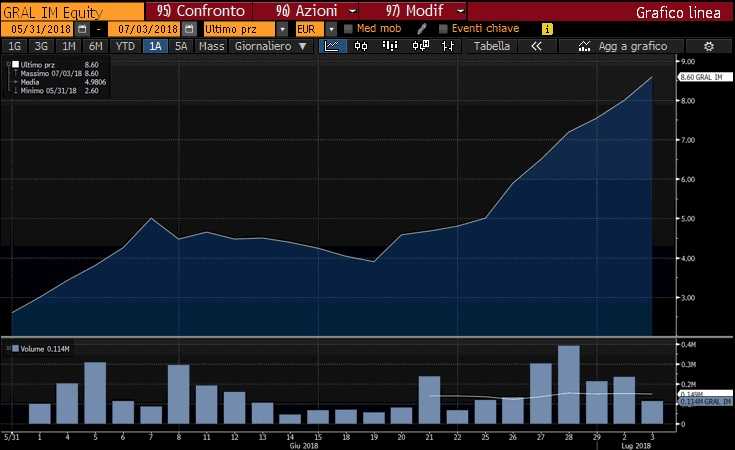The image size is (735, 450).
Task: Click the EUR currency field
Action: pos(309,29)
